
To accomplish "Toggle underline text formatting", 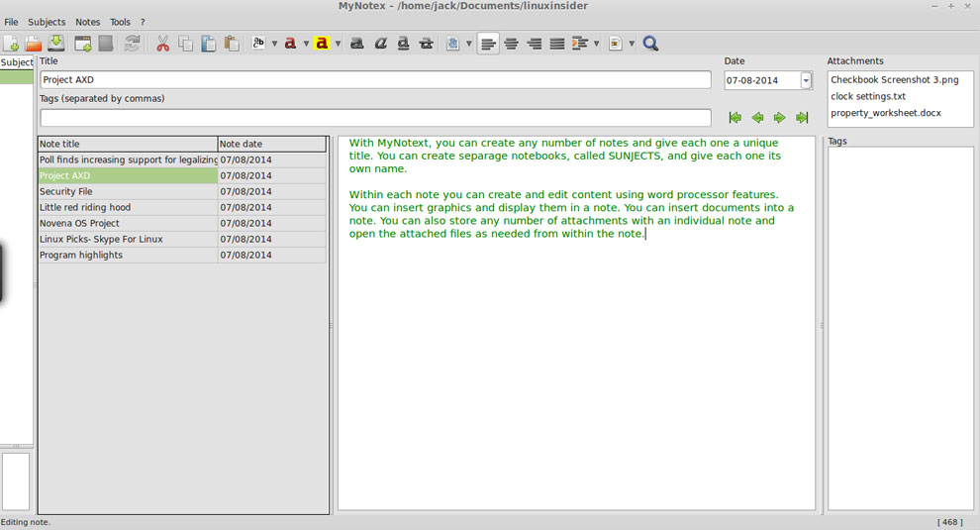I will (x=403, y=44).
